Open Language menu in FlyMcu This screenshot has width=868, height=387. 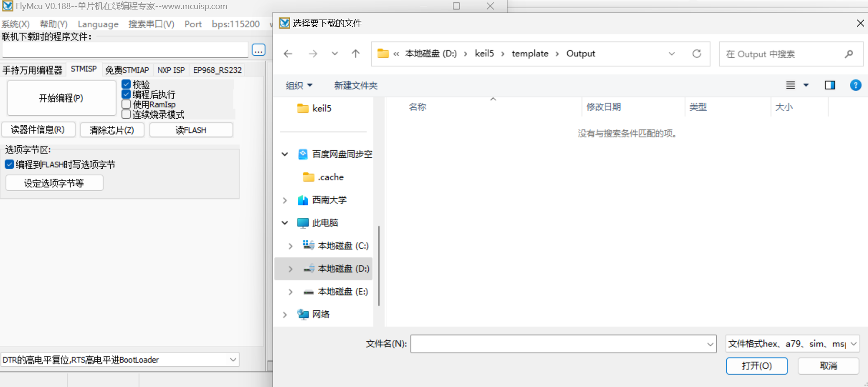tap(98, 24)
